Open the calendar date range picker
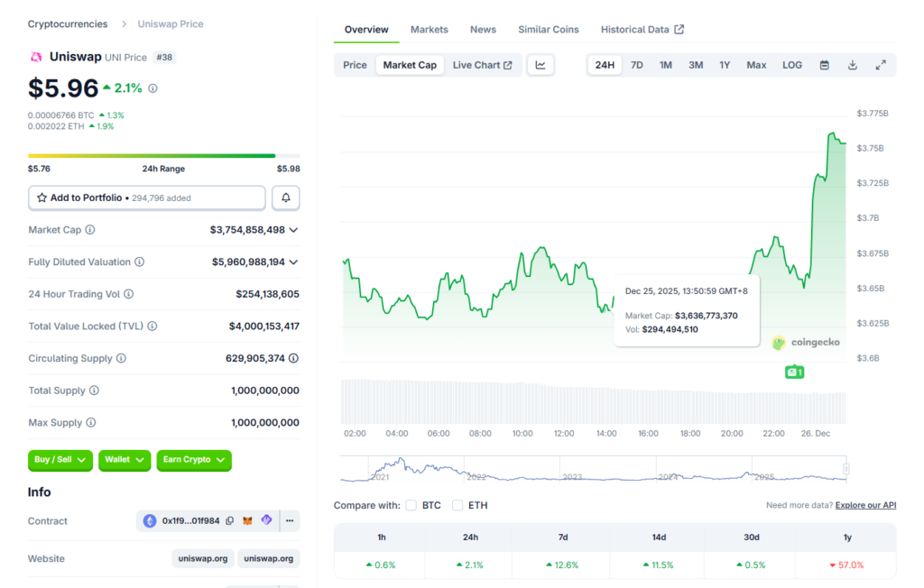Viewport: 924px width, 588px height. tap(824, 65)
